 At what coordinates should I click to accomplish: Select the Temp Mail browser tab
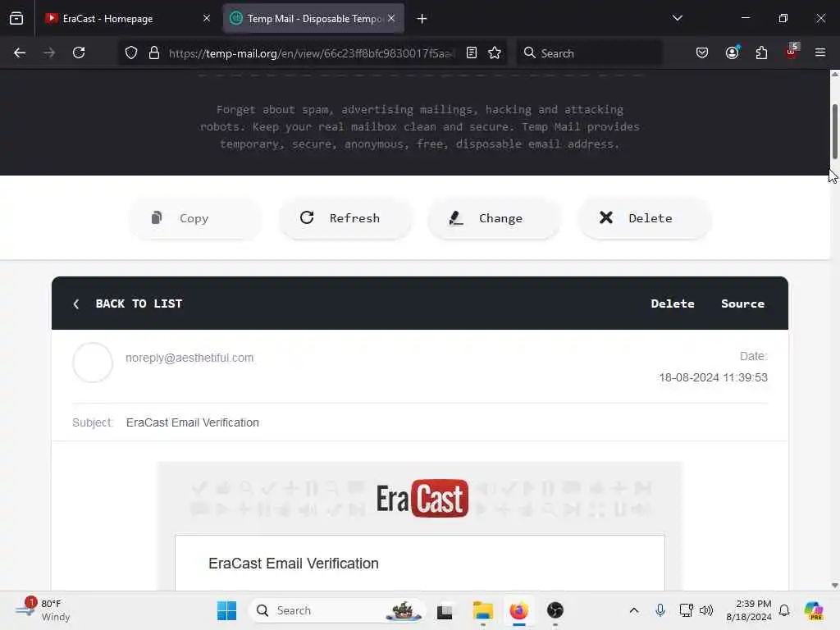tap(313, 19)
